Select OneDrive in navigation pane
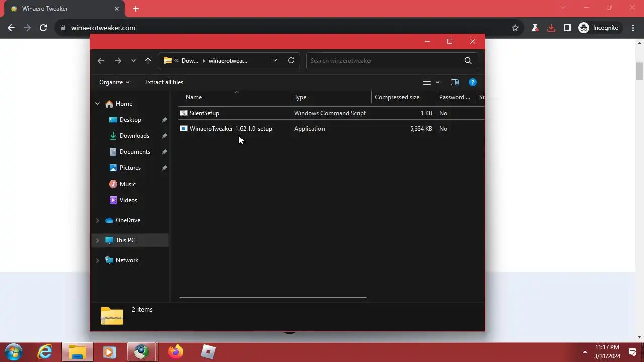The width and height of the screenshot is (644, 362). tap(128, 220)
